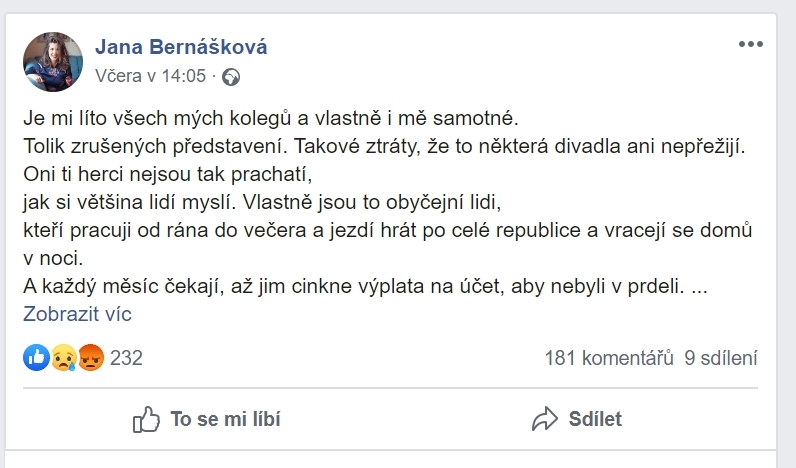The width and height of the screenshot is (796, 468).
Task: Click the blue Like reaction emoji
Action: (36, 358)
